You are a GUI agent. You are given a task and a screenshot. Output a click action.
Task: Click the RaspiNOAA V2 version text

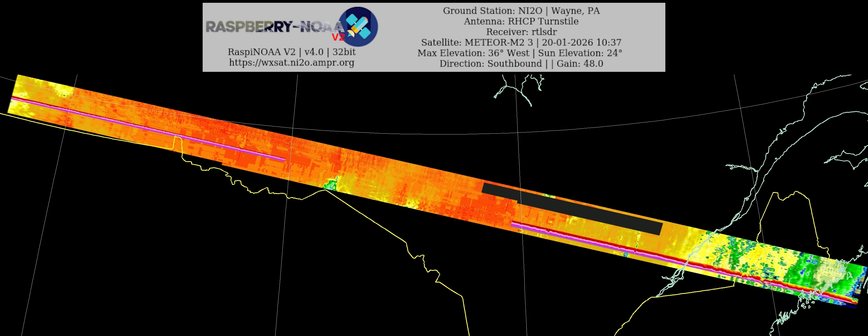(292, 52)
